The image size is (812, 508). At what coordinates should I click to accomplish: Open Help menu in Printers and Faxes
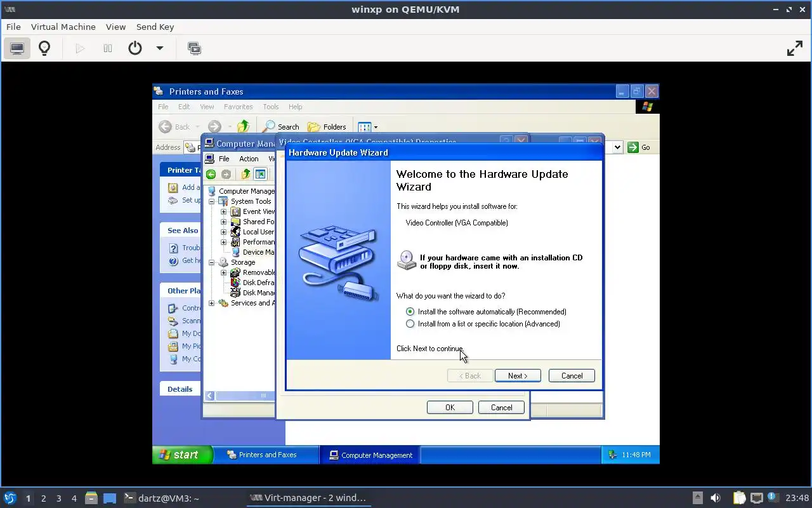pos(295,107)
